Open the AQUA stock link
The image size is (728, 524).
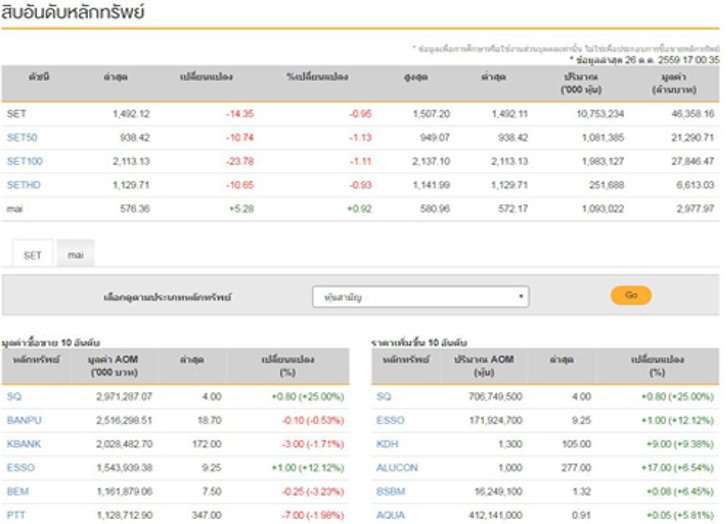pos(390,515)
